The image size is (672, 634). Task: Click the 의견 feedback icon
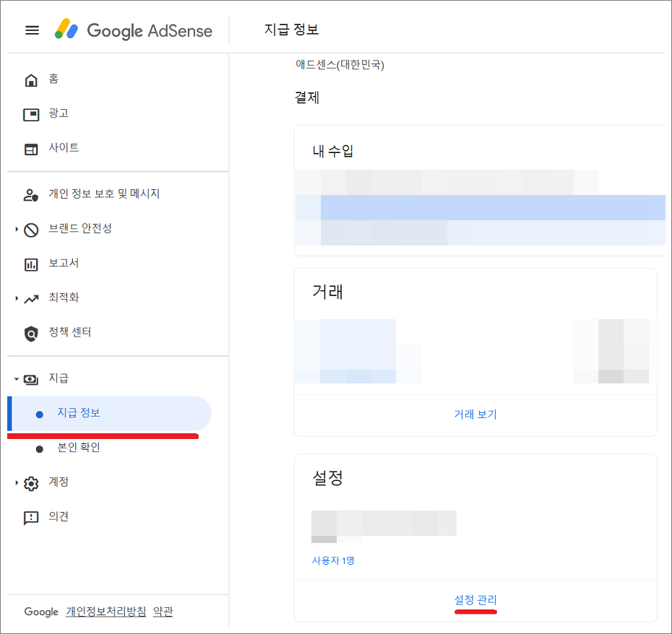[x=32, y=516]
